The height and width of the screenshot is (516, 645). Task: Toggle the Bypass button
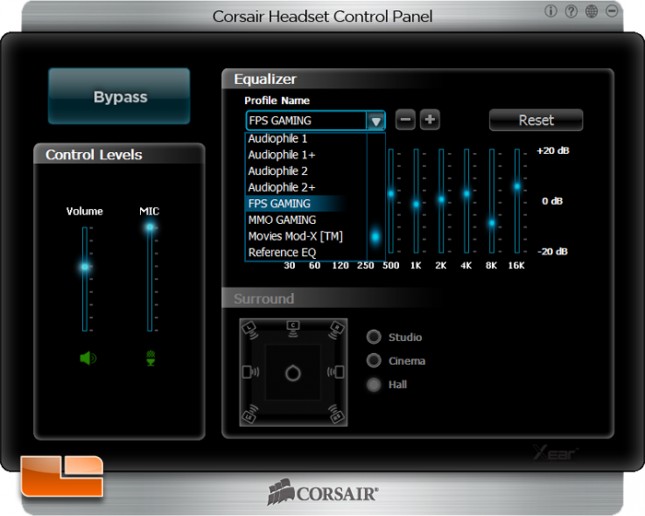(x=119, y=96)
